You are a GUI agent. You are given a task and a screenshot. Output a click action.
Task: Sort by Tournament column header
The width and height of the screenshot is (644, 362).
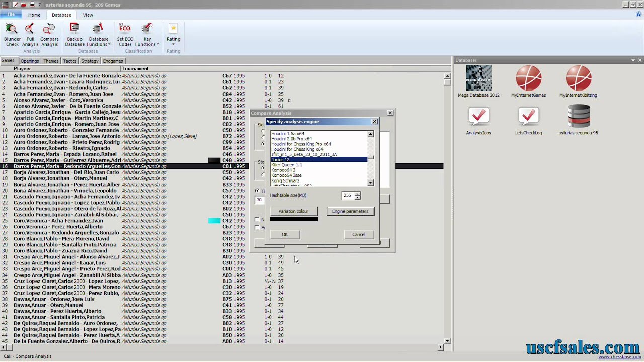pyautogui.click(x=135, y=69)
